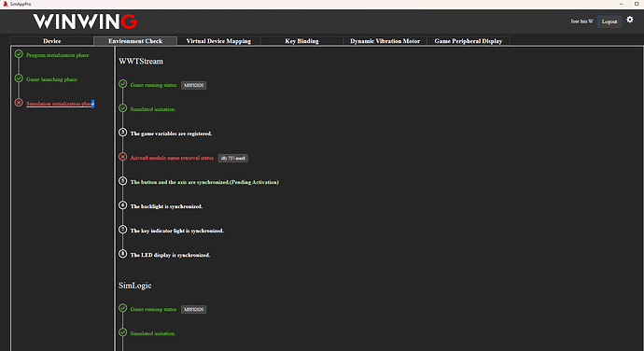This screenshot has width=644, height=351.
Task: Click the WWTStream heading
Action: (x=141, y=62)
